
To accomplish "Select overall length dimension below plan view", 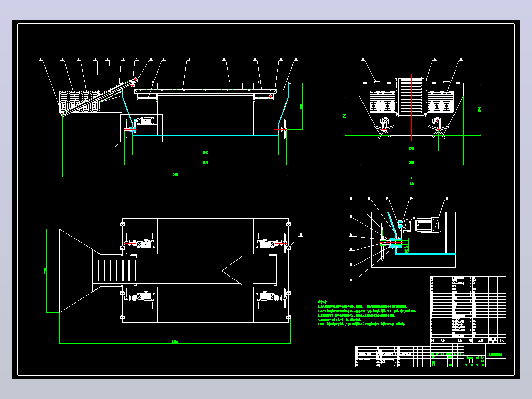I will coord(175,342).
